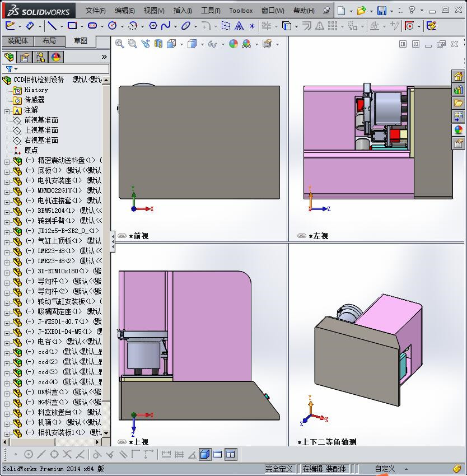This screenshot has width=467, height=476.
Task: Click the tree scrollbar down arrow
Action: (x=106, y=433)
